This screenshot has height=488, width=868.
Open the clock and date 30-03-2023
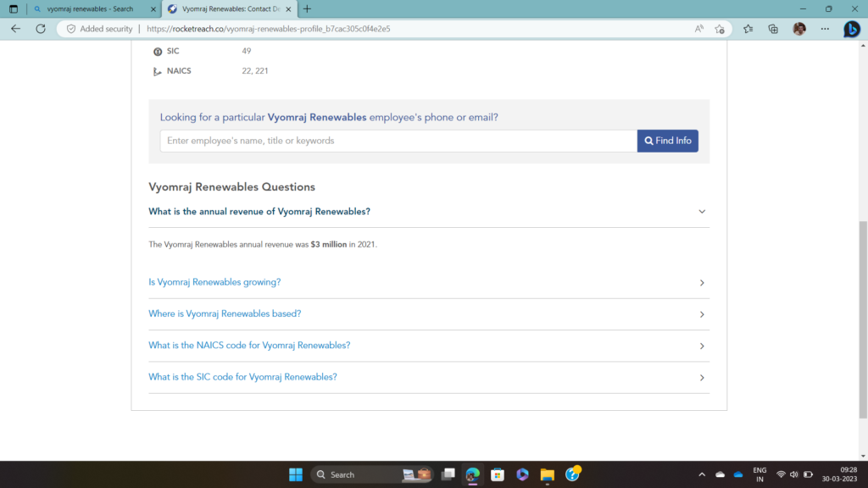coord(839,474)
